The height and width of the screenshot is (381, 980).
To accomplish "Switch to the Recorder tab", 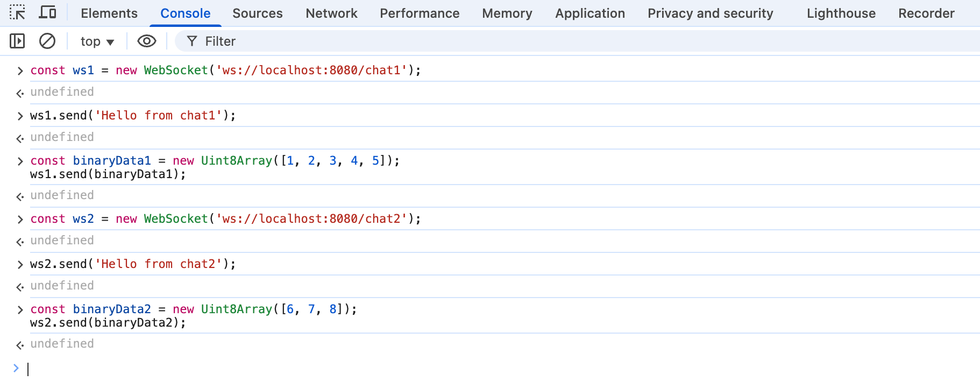I will click(x=926, y=13).
